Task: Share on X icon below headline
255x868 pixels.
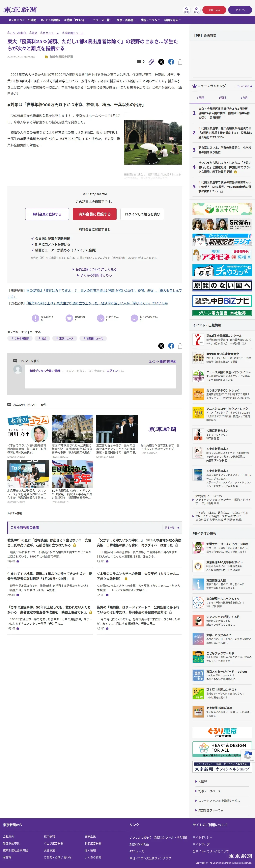Action: click(161, 62)
